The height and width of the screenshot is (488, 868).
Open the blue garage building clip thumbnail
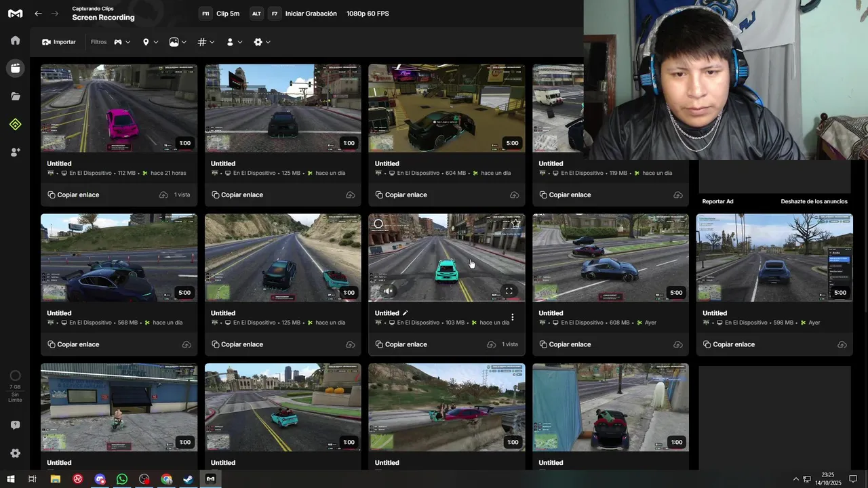point(119,407)
